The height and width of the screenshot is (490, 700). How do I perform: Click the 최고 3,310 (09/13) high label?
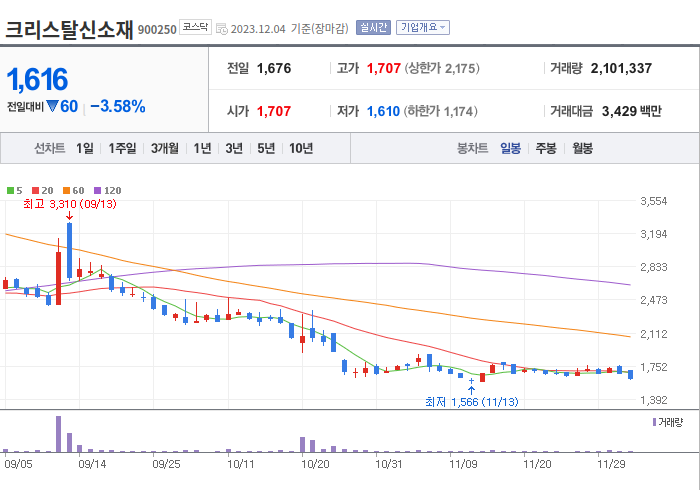[x=70, y=204]
